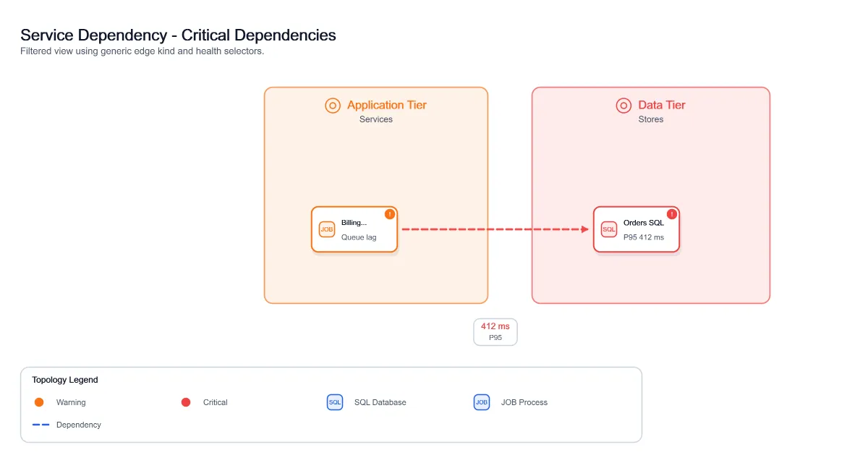Click the warning badge on Billing node
Viewport: 868px width, 463px height.
click(x=390, y=214)
